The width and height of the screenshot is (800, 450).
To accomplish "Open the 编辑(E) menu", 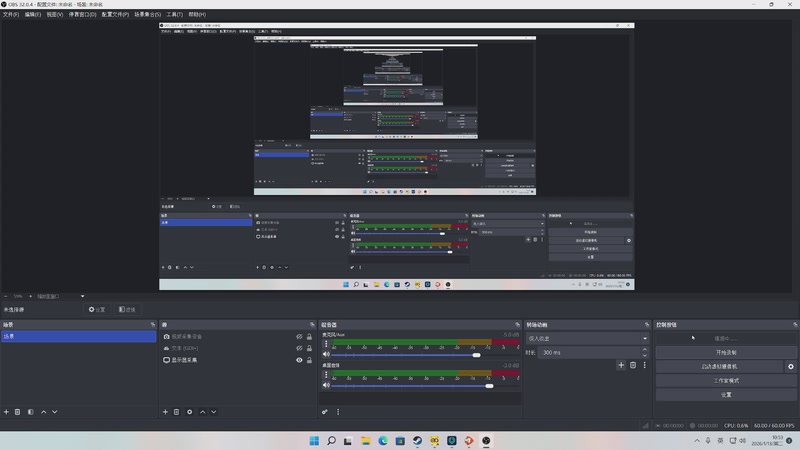I will pos(33,14).
